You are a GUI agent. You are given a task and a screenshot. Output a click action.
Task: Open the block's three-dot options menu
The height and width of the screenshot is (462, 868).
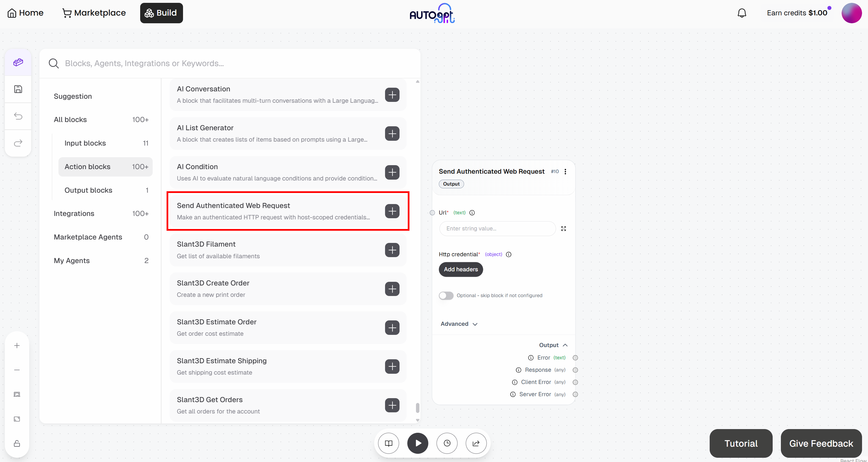[566, 171]
